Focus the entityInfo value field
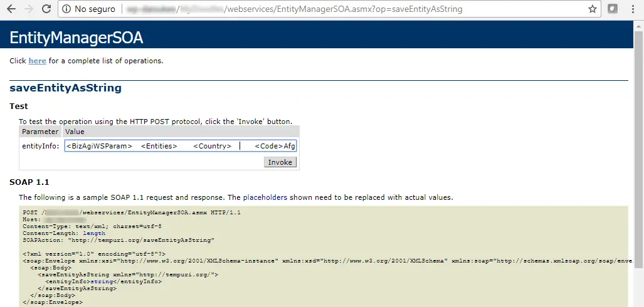 pyautogui.click(x=181, y=146)
